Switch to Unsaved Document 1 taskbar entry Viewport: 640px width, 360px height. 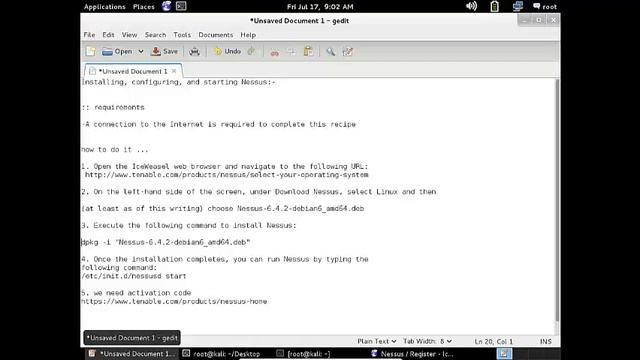point(132,354)
